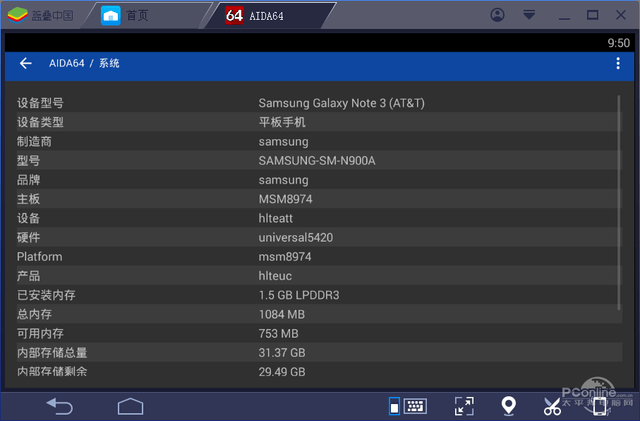Screen dimensions: 640x421
Task: Select the 设备类型 row
Action: click(x=319, y=122)
